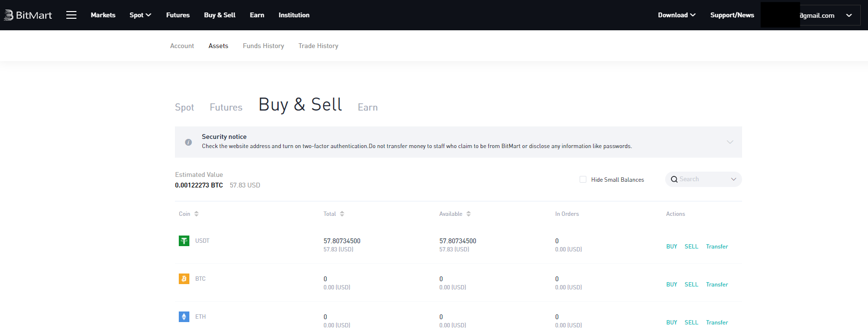Open Markets in top navigation
This screenshot has width=868, height=336.
103,15
